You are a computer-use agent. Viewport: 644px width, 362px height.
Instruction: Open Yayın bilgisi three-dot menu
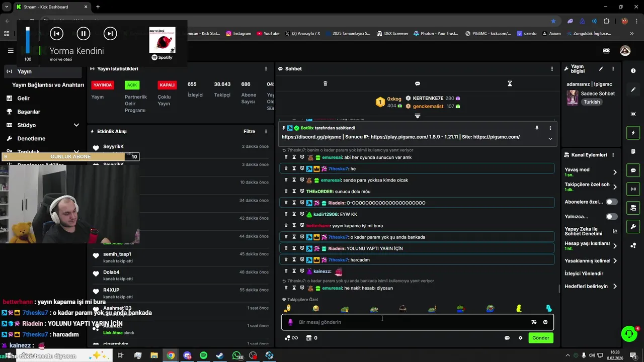click(613, 69)
